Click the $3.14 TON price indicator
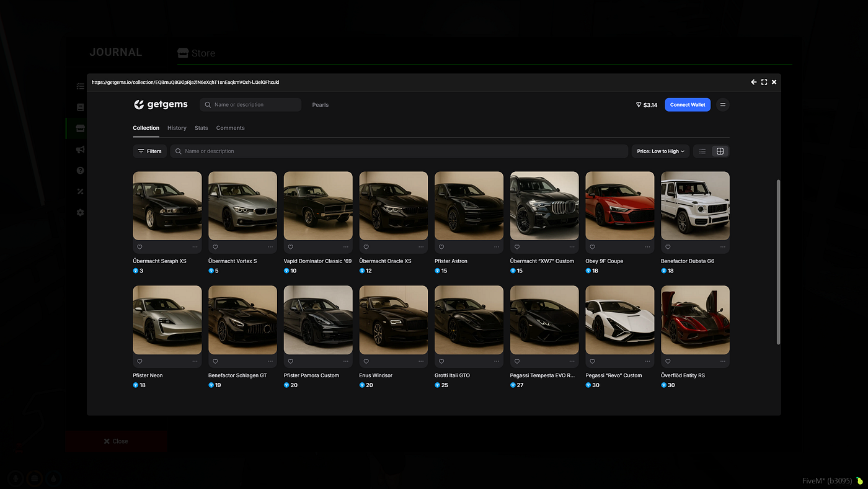The height and width of the screenshot is (489, 868). pyautogui.click(x=647, y=105)
